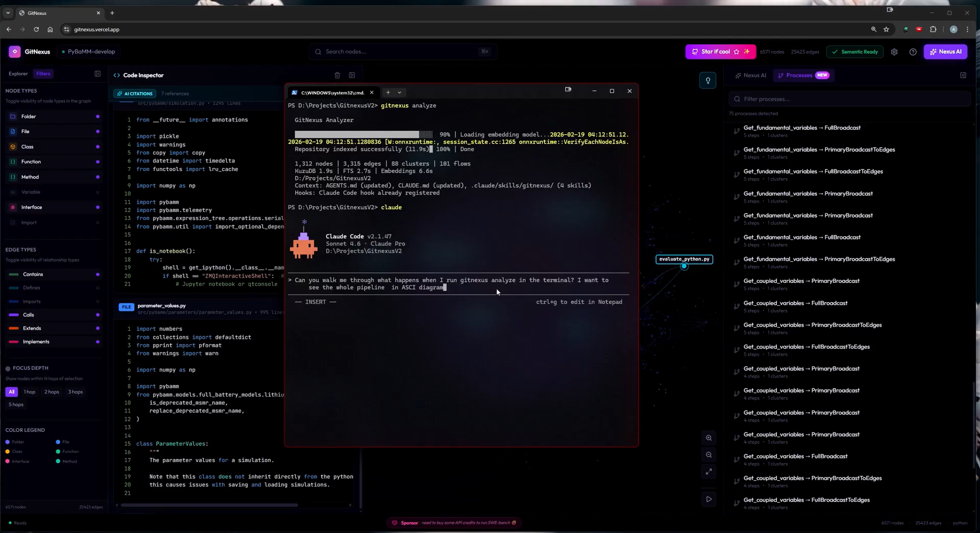Enable Defines edge visibility
Screen dimensions: 980x533
pyautogui.click(x=98, y=288)
